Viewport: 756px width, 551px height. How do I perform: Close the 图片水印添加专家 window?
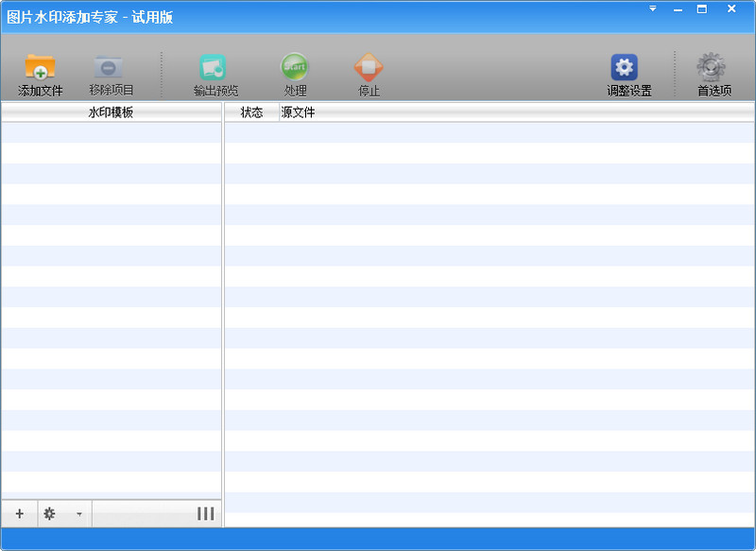tap(731, 9)
